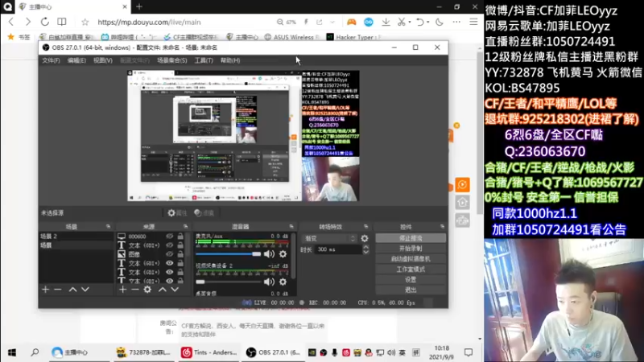Toggle visibility of 000600 source

coord(170,237)
